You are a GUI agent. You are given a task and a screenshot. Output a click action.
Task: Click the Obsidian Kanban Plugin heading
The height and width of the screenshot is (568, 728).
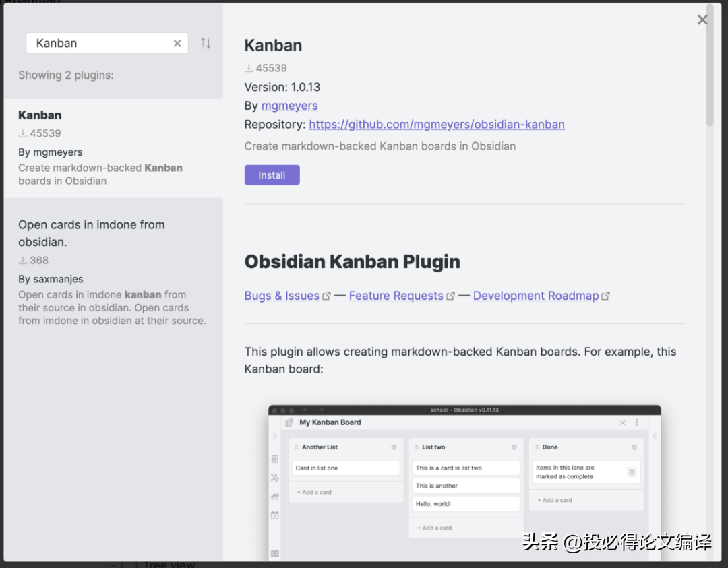click(353, 261)
